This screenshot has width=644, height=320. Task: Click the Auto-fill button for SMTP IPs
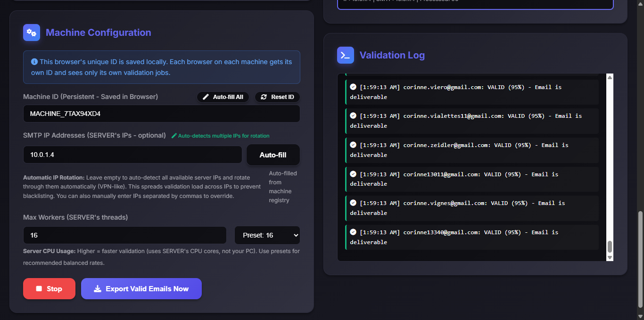(x=273, y=155)
